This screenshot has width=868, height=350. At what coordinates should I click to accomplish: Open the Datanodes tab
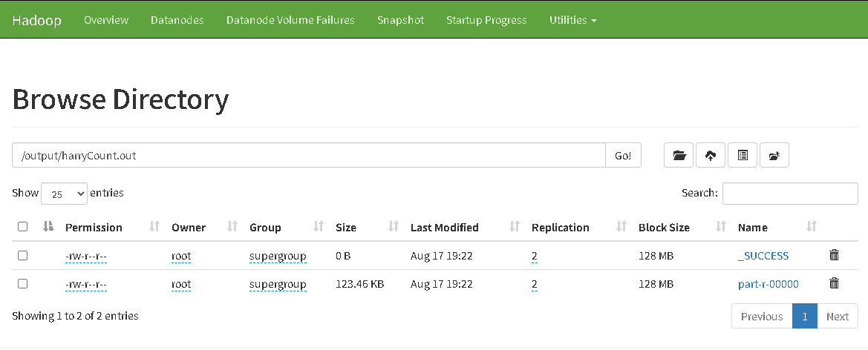point(177,20)
